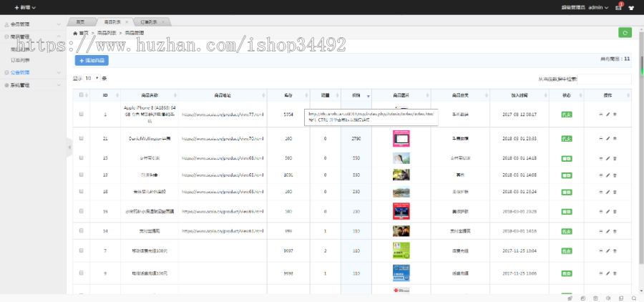Open the admin user dropdown menu
Screen dimensions: 644x302
pos(595,7)
